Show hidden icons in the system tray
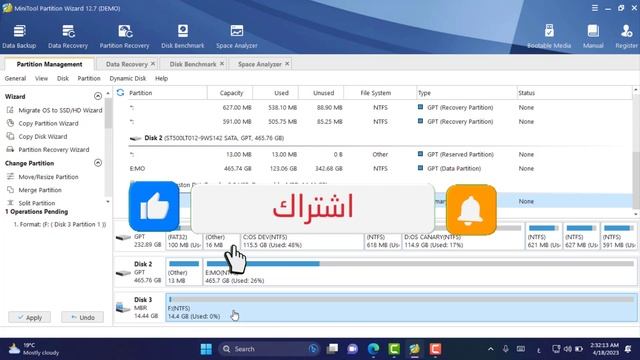Viewport: 640px width, 360px height. tap(491, 349)
